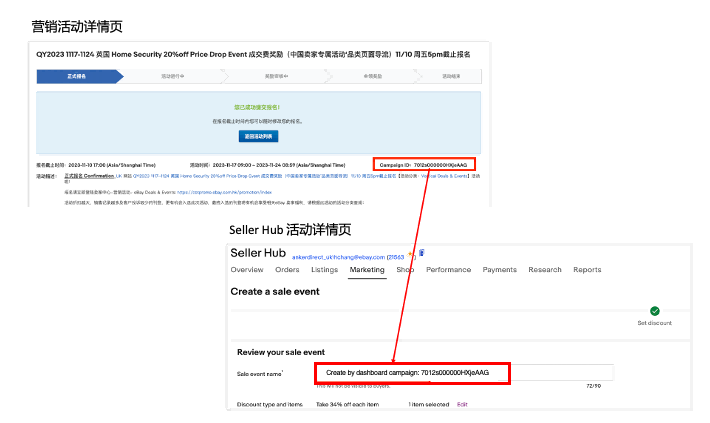Go to the Performance tab

[448, 269]
